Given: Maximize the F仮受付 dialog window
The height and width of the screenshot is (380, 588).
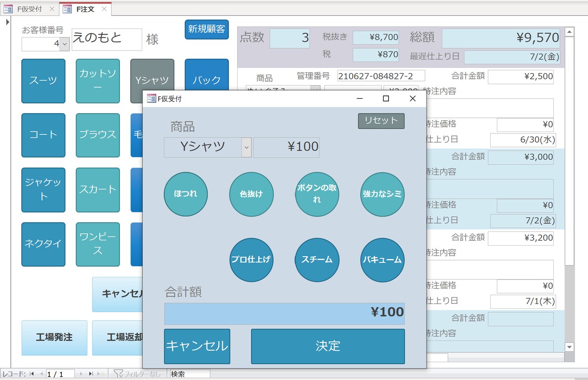Looking at the screenshot, I should tap(386, 98).
